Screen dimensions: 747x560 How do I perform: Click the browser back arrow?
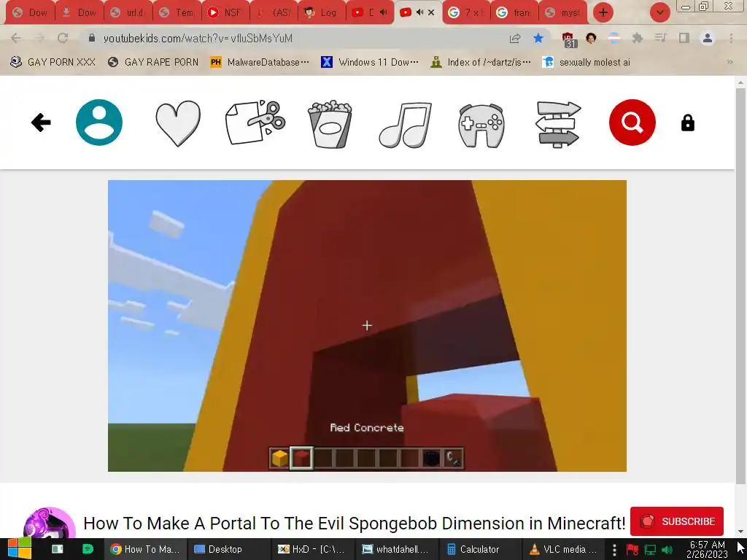click(16, 38)
